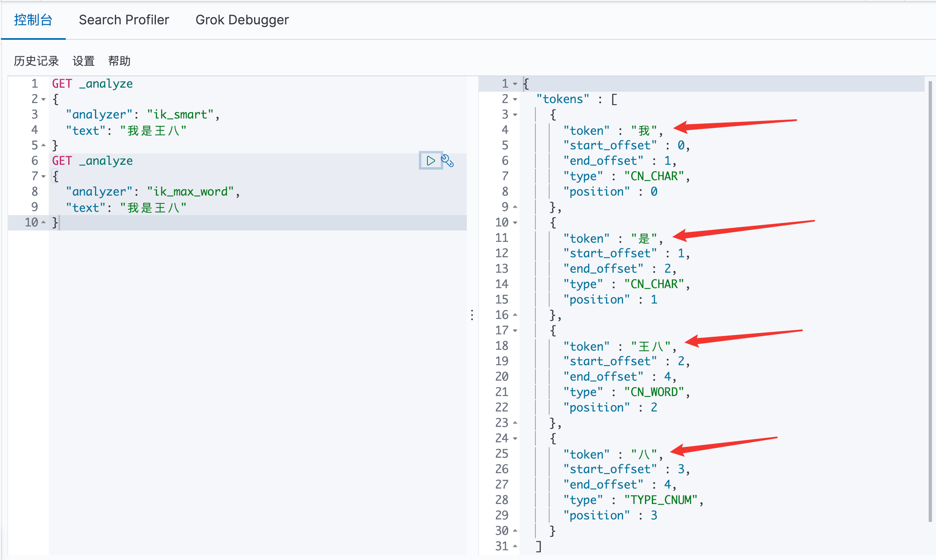Screen dimensions: 936x560
Task: Fold the token object at response line 24
Action: [515, 438]
